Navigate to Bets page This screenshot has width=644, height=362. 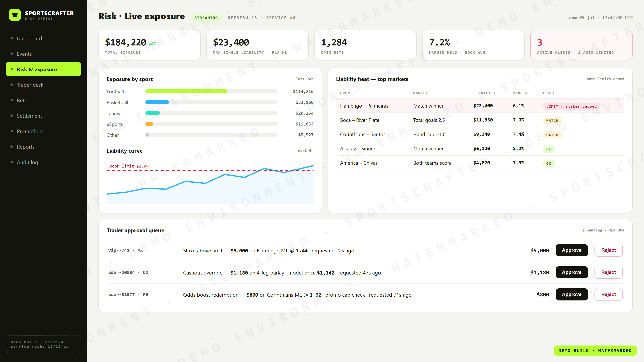[x=43, y=100]
